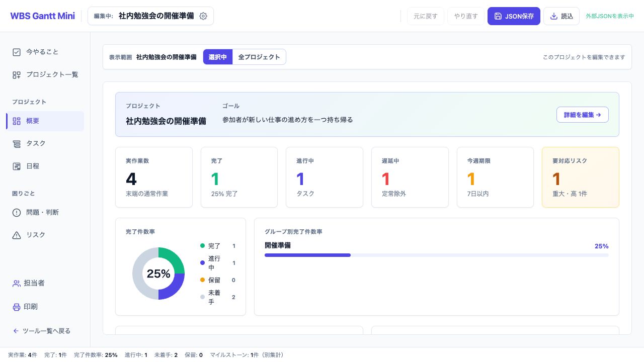The width and height of the screenshot is (644, 362).
Task: Click the グループ別完了件数率 heading
Action: [293, 232]
